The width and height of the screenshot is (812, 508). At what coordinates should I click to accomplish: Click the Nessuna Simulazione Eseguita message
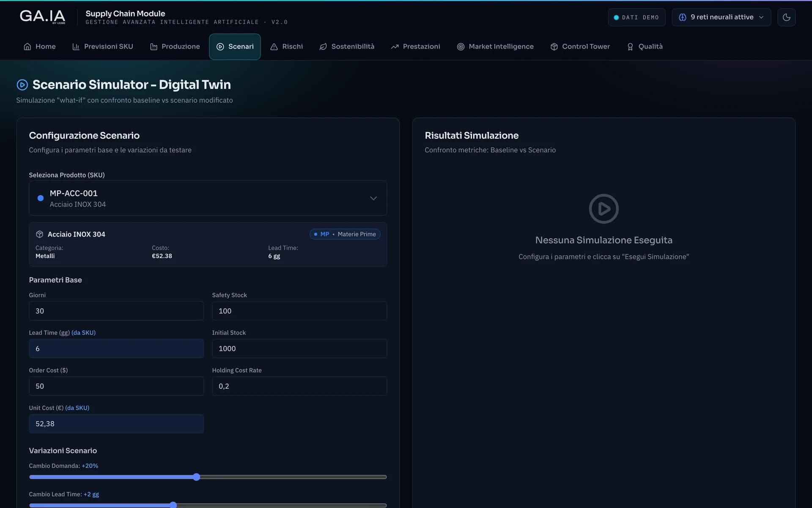[x=604, y=240]
